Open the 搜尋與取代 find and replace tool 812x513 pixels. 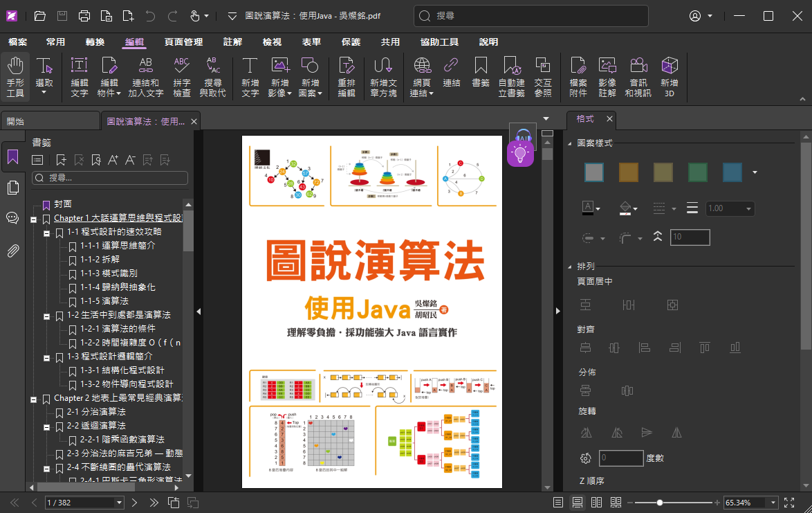[x=212, y=76]
